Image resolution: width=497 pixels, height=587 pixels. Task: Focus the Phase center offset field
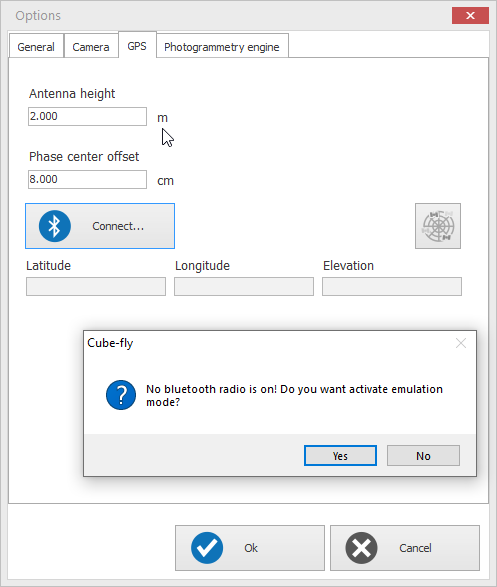pos(87,179)
